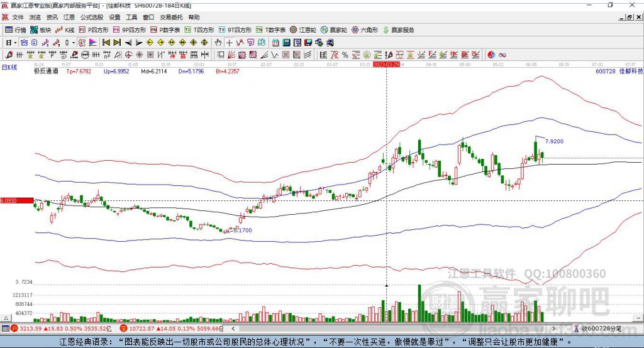Click the rectangle selection tool icon
This screenshot has width=644, height=348.
(x=221, y=55)
